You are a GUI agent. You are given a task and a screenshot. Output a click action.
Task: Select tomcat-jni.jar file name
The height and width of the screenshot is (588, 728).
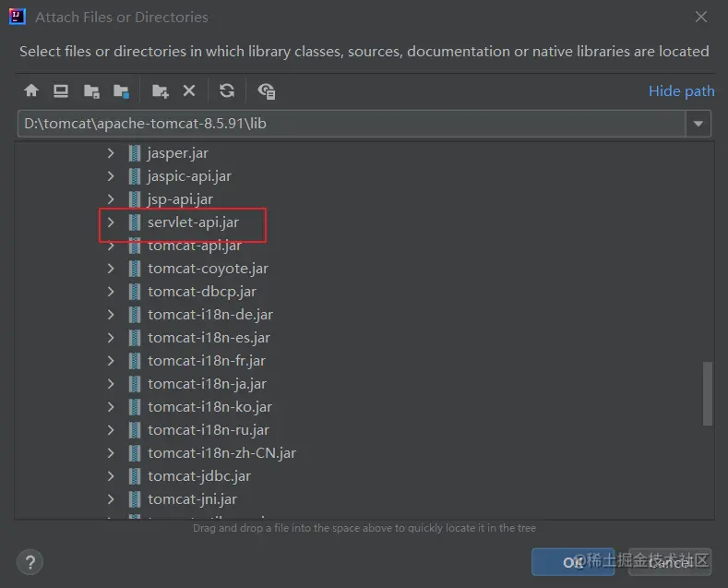click(192, 499)
